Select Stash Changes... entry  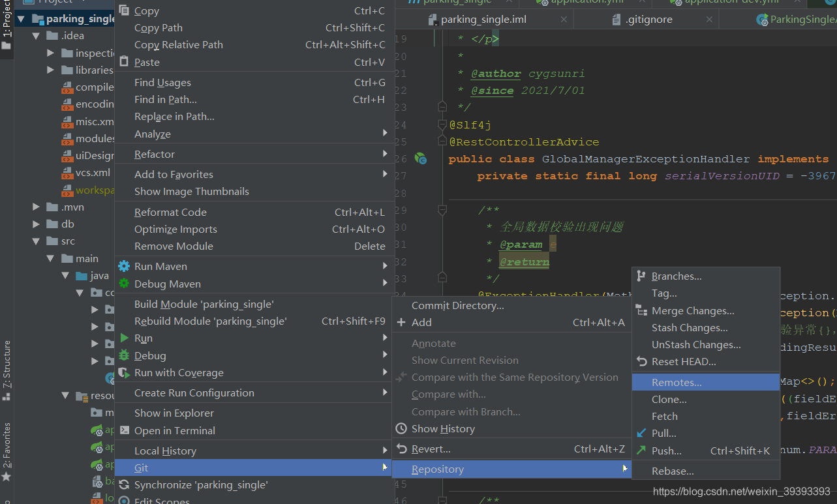(x=706, y=327)
